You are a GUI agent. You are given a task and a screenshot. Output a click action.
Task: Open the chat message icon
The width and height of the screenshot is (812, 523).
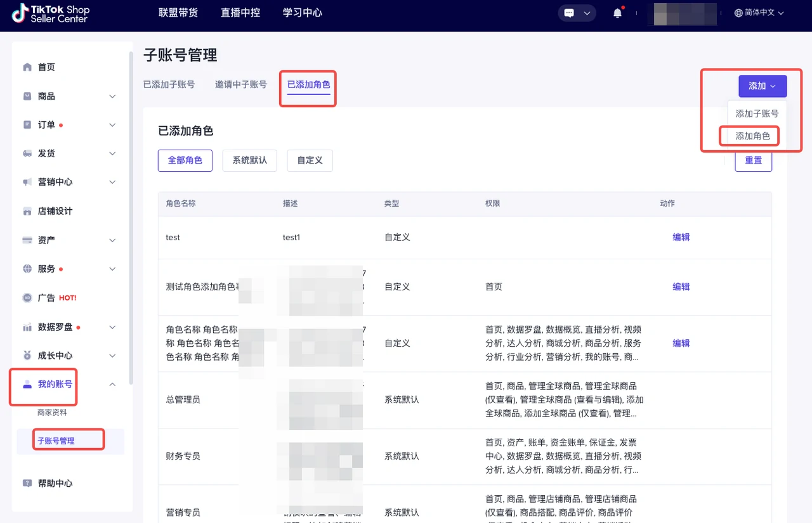570,13
